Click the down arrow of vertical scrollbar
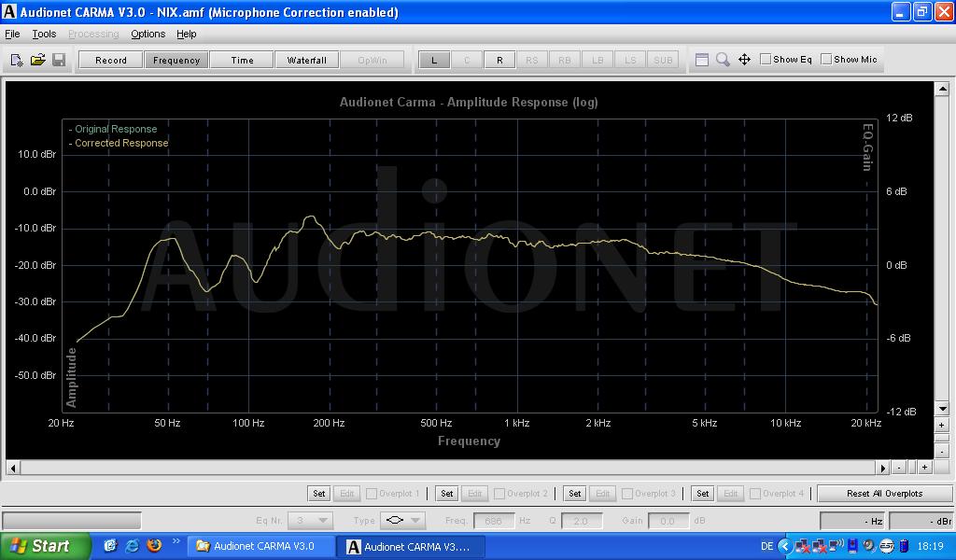This screenshot has height=560, width=956. [x=942, y=408]
